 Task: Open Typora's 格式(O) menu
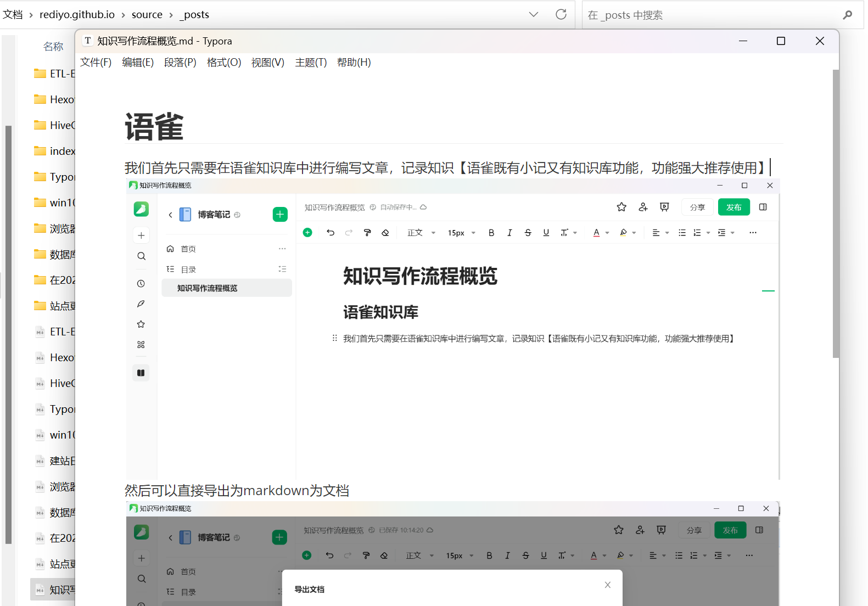pos(224,63)
